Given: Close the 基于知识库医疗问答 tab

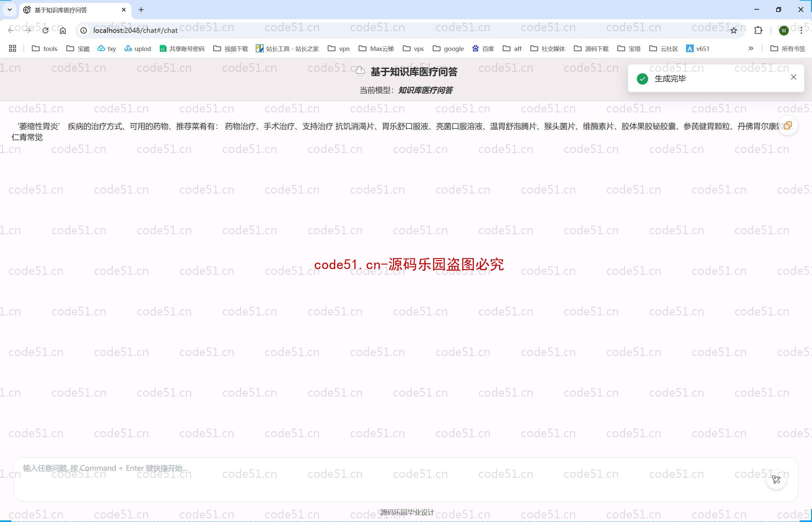Looking at the screenshot, I should [124, 10].
